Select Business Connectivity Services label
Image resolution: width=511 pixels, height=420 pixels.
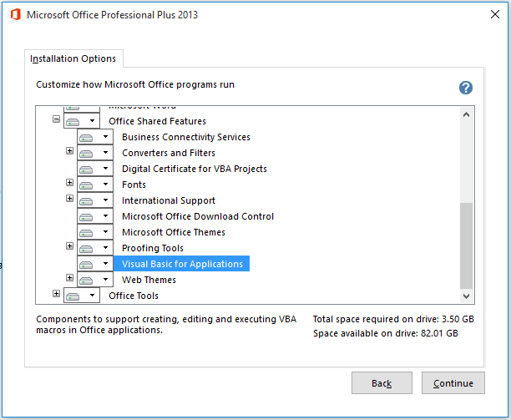click(x=186, y=137)
